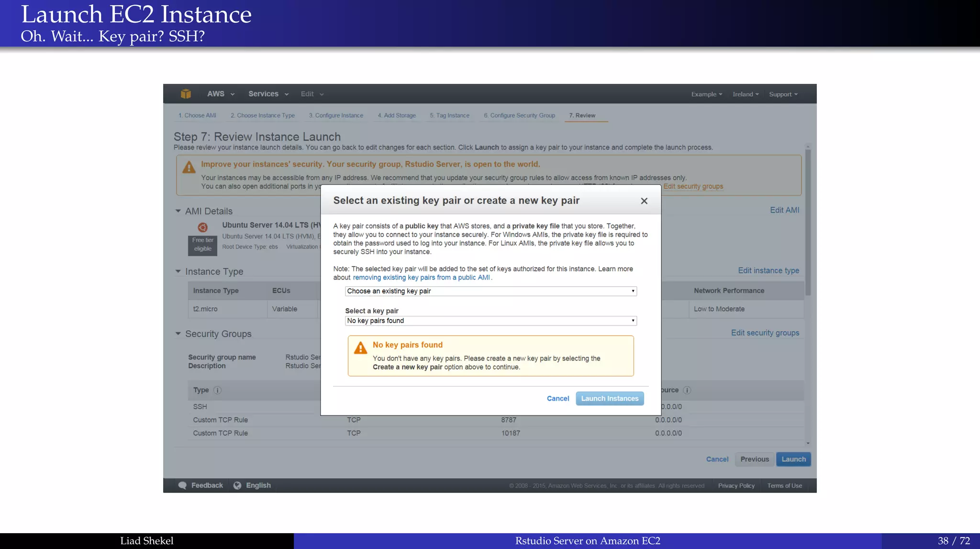Image resolution: width=980 pixels, height=549 pixels.
Task: Open the AWS dropdown menu
Action: point(221,94)
